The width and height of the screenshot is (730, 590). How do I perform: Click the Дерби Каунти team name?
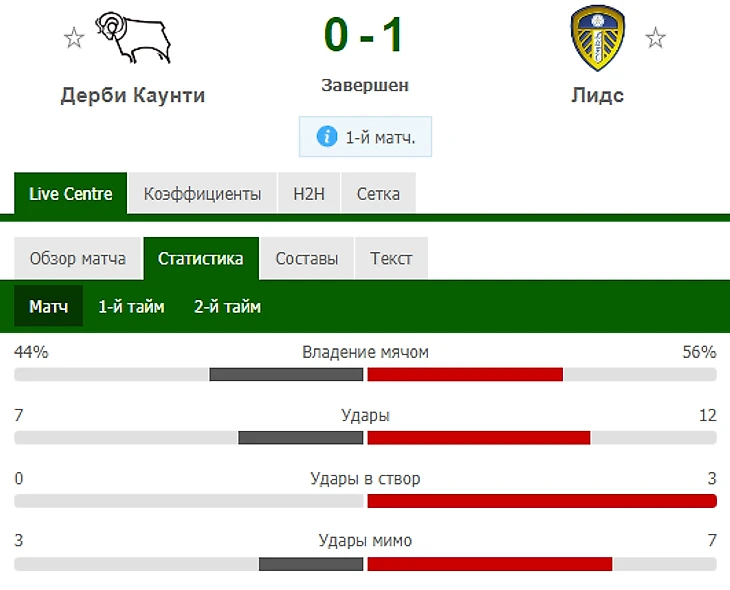[x=133, y=96]
